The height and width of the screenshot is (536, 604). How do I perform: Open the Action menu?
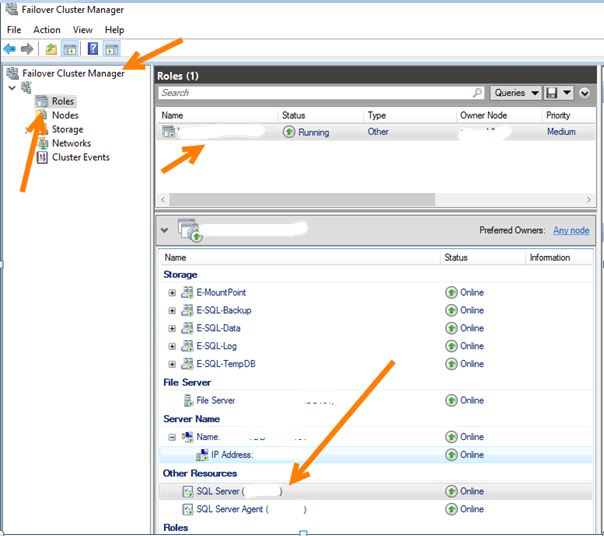tap(47, 30)
